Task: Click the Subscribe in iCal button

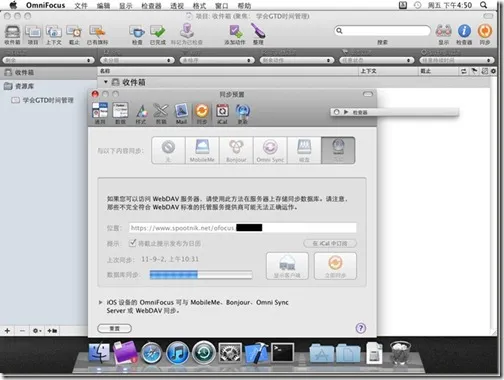Action: point(330,243)
